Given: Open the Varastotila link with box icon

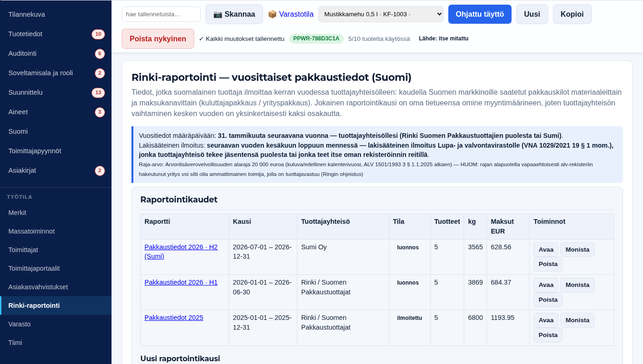Looking at the screenshot, I should click(291, 14).
